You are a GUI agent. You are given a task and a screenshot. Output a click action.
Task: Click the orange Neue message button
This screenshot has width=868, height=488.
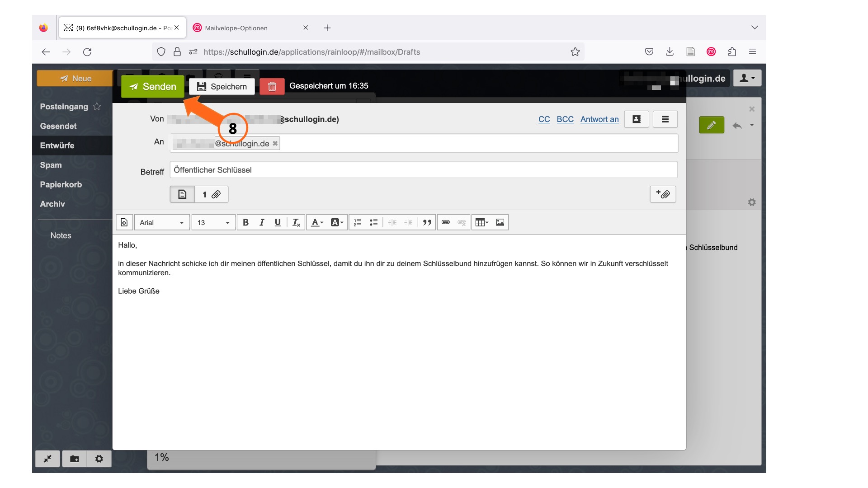[x=75, y=78]
